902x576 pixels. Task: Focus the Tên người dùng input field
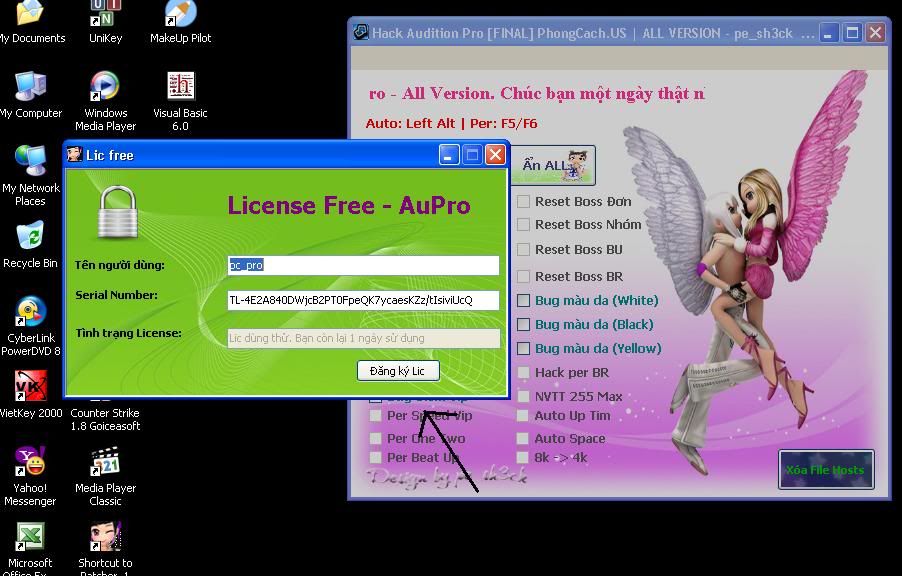point(364,265)
